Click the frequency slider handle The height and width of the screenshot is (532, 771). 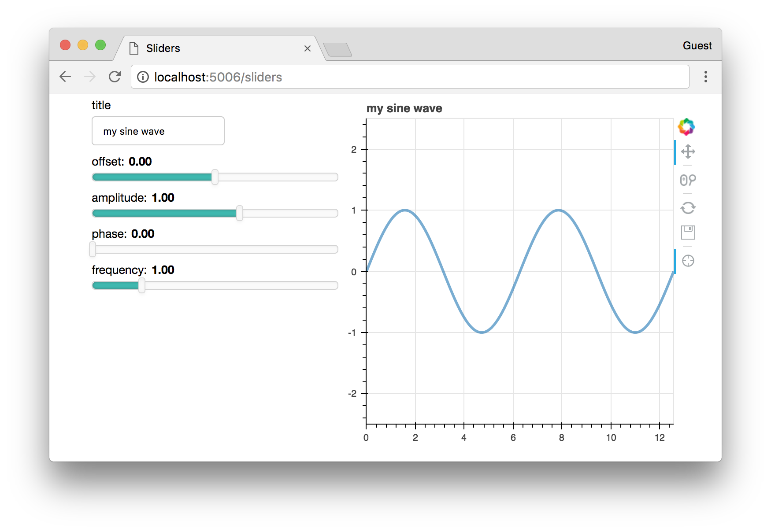(x=141, y=285)
